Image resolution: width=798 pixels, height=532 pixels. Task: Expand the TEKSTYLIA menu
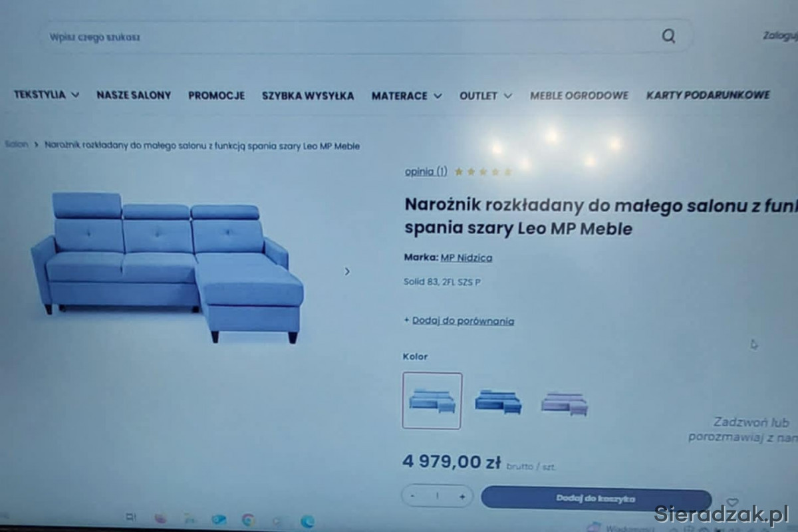pyautogui.click(x=47, y=94)
